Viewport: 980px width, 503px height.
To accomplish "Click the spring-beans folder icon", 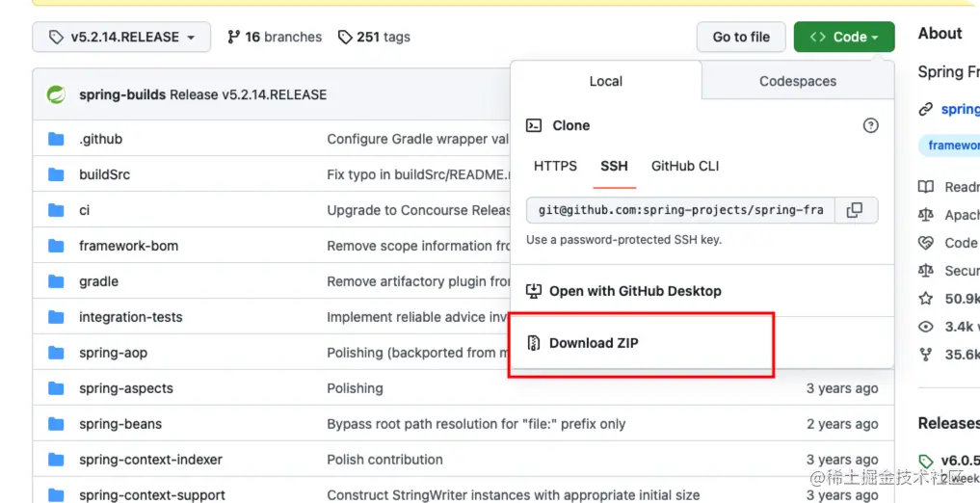I will 56,424.
